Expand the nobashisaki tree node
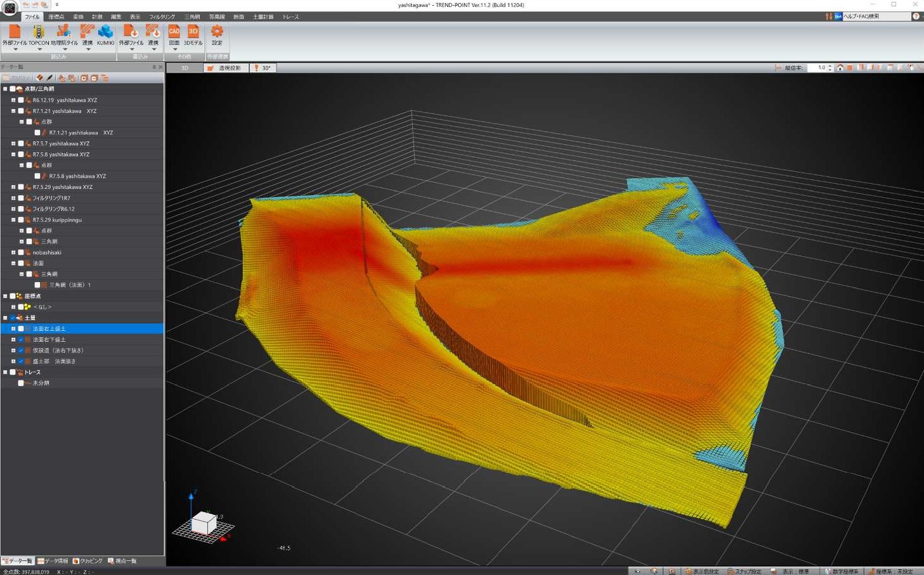This screenshot has width=924, height=575. 13,253
